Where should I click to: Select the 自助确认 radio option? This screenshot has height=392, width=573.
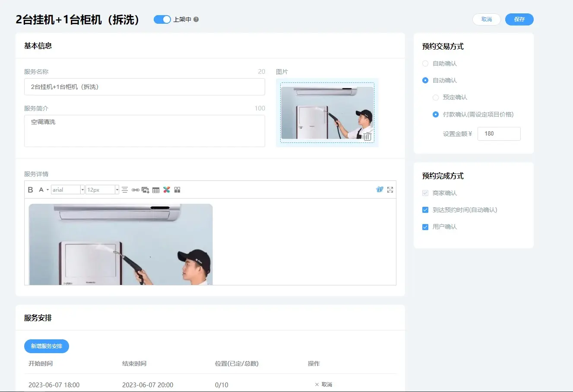[425, 63]
